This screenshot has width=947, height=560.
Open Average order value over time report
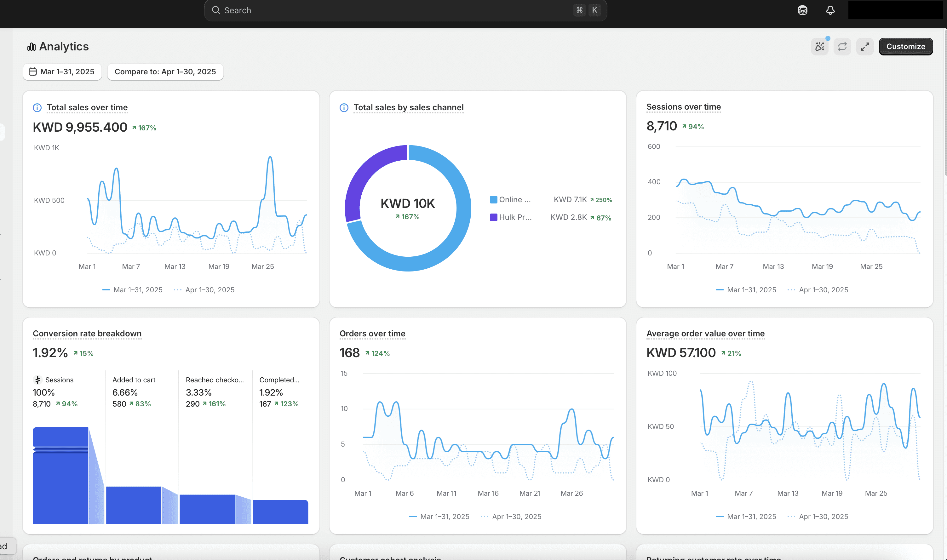tap(705, 334)
